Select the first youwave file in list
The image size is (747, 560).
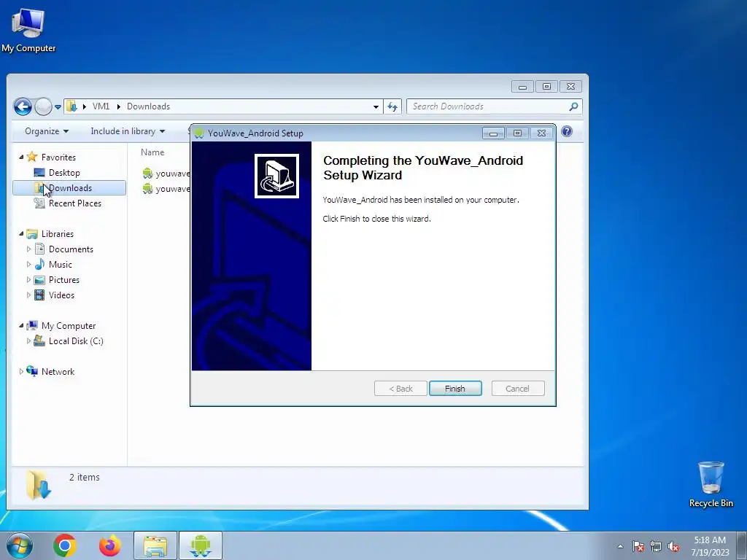click(x=166, y=174)
